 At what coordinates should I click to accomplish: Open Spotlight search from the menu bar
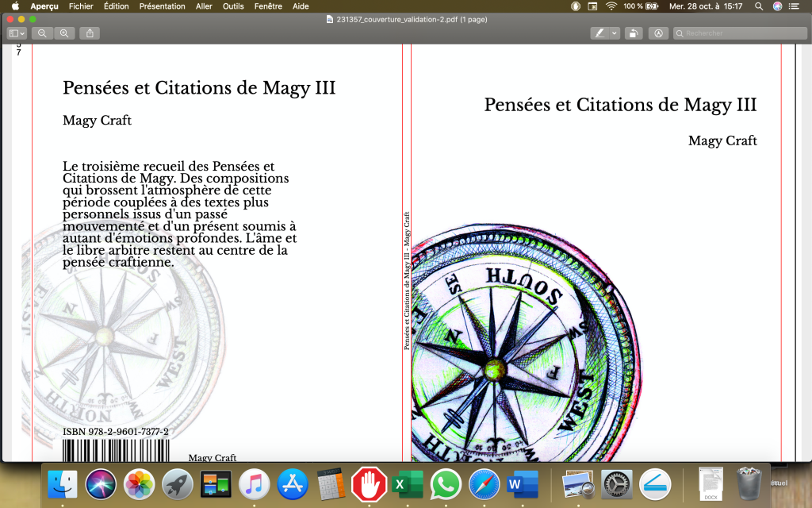tap(758, 6)
